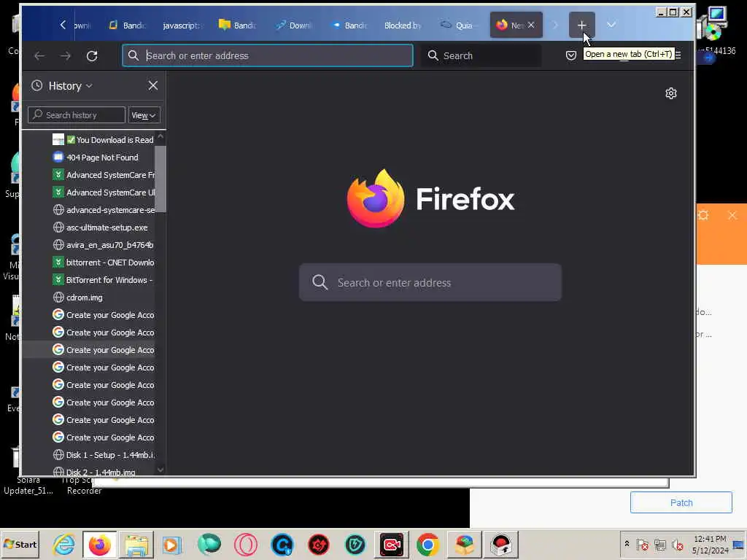Click the history list scrollbar thumb

click(160, 179)
